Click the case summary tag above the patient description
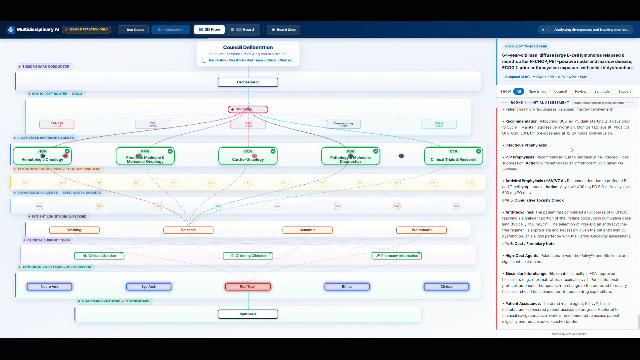The width and height of the screenshot is (640, 360). (x=526, y=47)
